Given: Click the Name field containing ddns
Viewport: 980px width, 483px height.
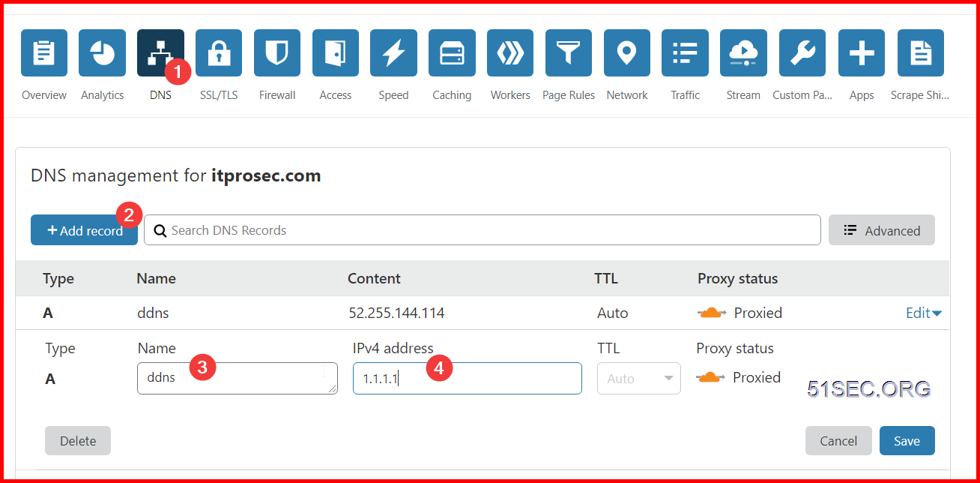Looking at the screenshot, I should click(237, 378).
